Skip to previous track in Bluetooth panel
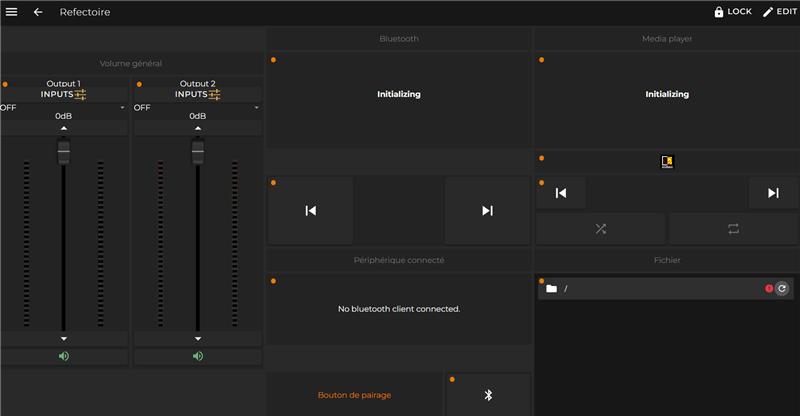The image size is (800, 416). (x=311, y=210)
